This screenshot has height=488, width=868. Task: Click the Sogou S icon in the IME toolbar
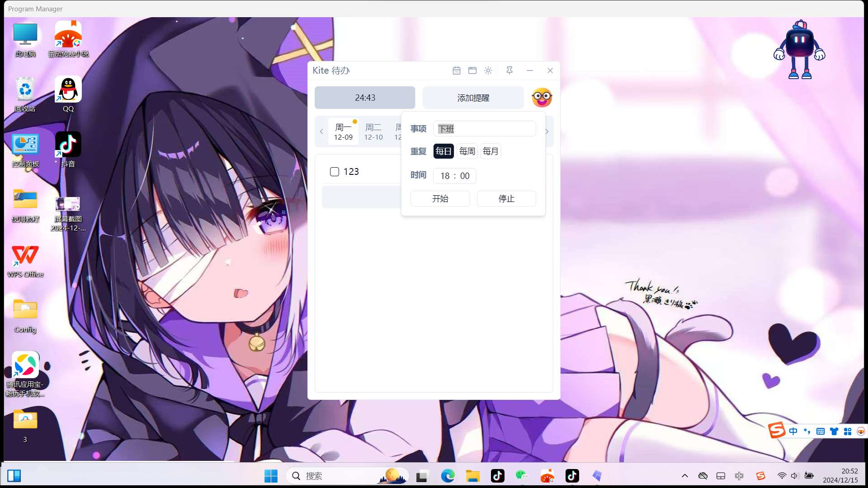tap(777, 430)
